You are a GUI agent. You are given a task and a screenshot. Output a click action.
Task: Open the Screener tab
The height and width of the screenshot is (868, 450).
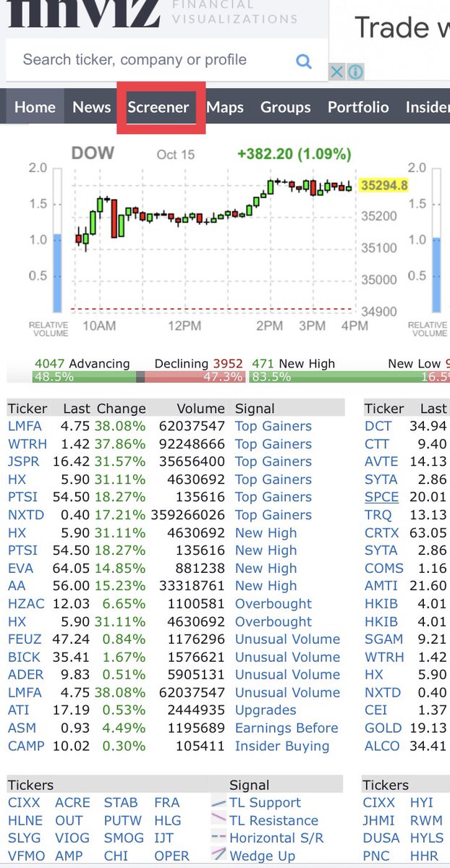pos(158,107)
